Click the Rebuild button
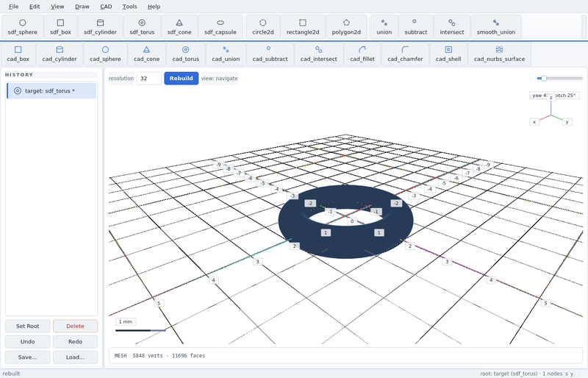Screen dimensions: 588x378 pyautogui.click(x=181, y=79)
